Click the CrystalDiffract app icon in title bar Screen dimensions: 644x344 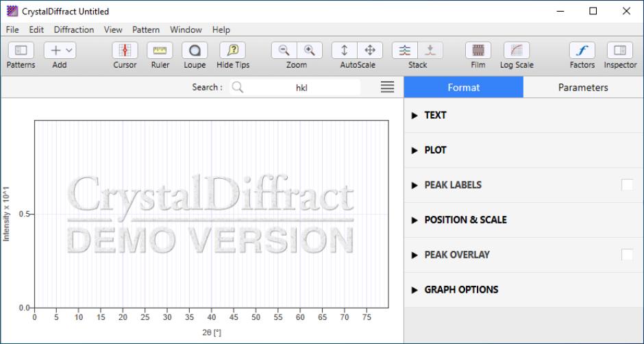[12, 11]
